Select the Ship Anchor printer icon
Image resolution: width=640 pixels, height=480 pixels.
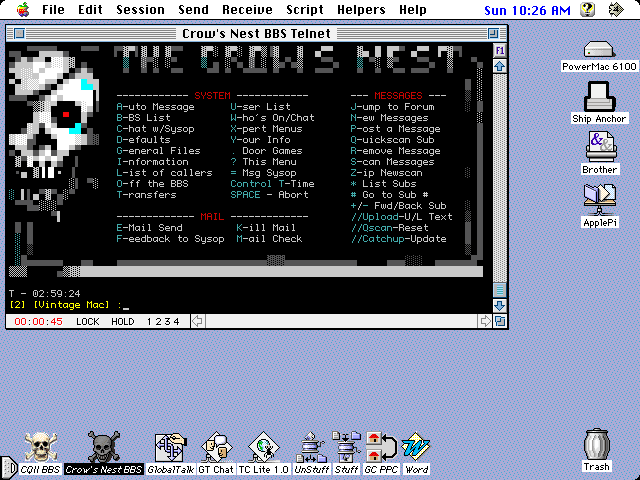pos(599,98)
